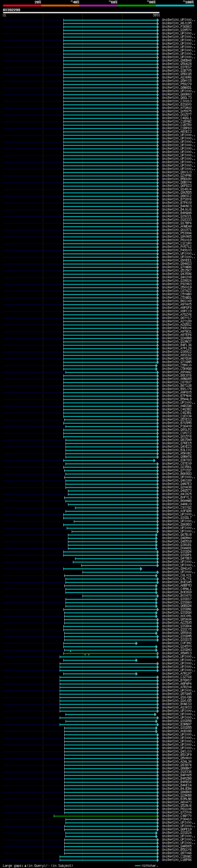
Task: Click green alignment bar for UniRef100_C4WY70
Action: [106, 816]
